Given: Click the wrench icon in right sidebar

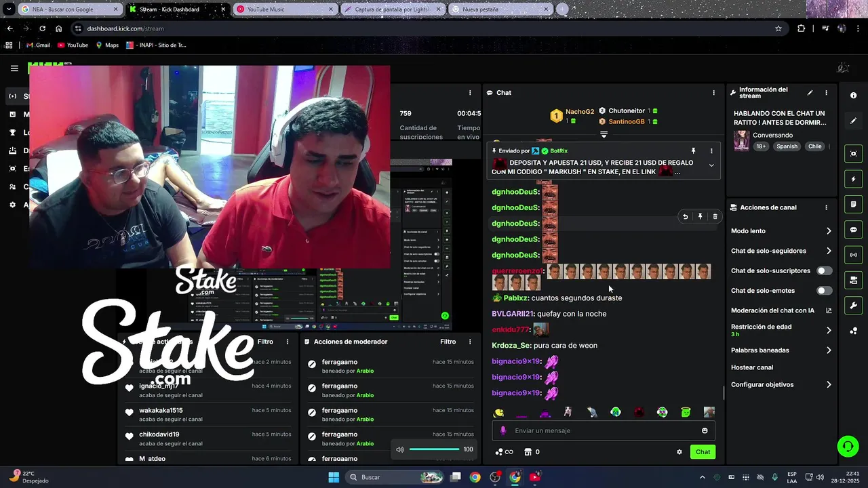Looking at the screenshot, I should point(853,305).
